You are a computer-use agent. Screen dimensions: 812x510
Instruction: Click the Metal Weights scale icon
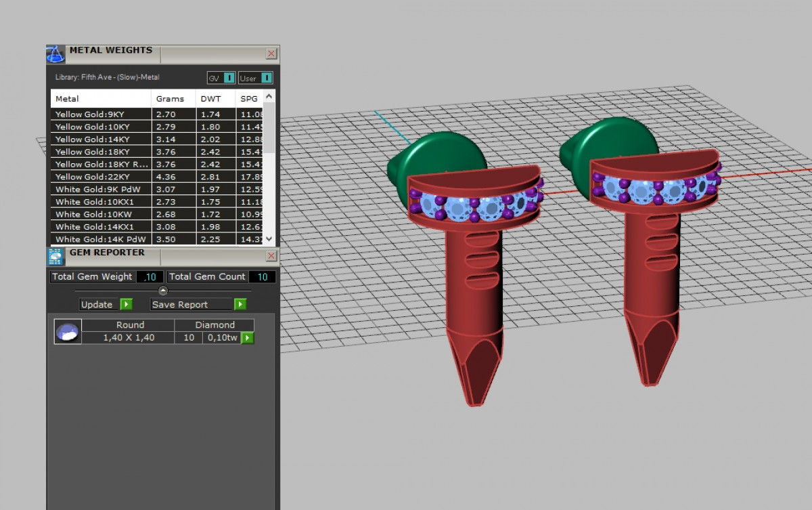point(55,54)
